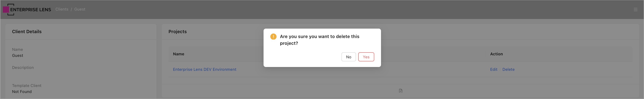Viewport: 644px width, 99px height.
Task: Click the add-file icon below projects table
Action: 401,91
